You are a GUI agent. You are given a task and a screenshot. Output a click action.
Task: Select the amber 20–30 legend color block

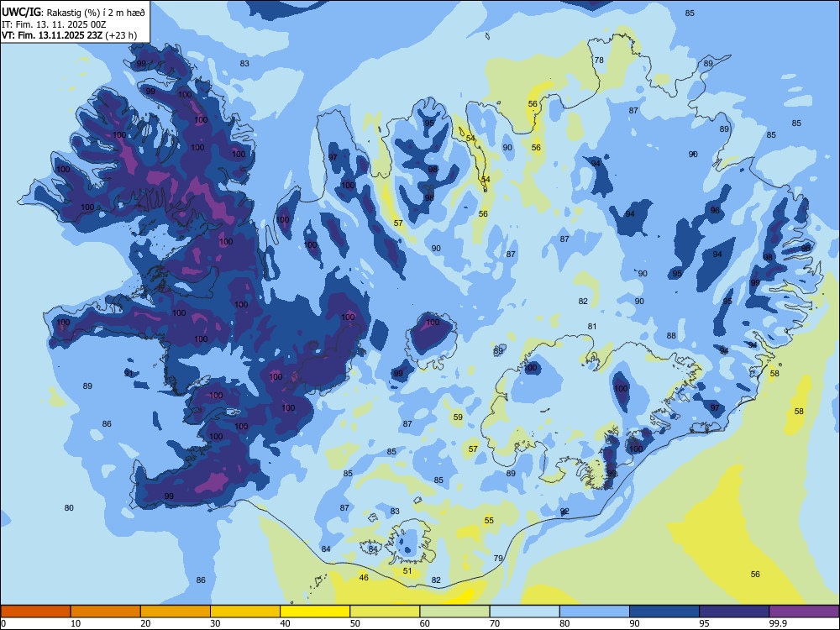[176, 612]
